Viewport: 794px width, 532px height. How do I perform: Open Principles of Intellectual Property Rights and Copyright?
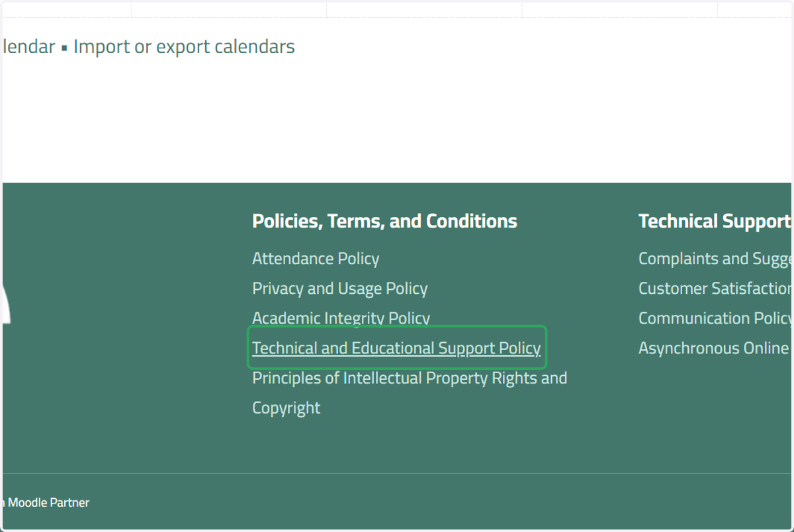(410, 393)
